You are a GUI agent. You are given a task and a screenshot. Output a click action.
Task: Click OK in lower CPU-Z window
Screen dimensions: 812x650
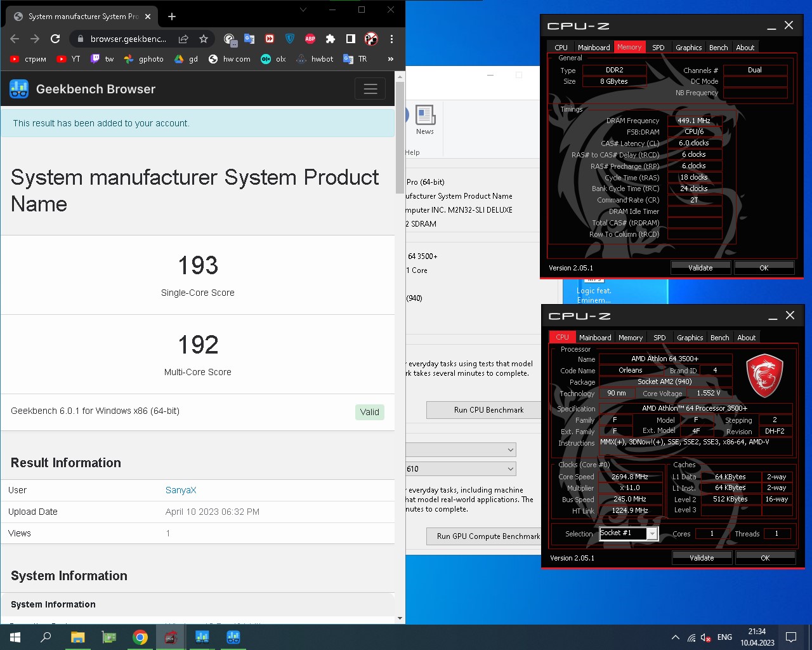tap(765, 558)
